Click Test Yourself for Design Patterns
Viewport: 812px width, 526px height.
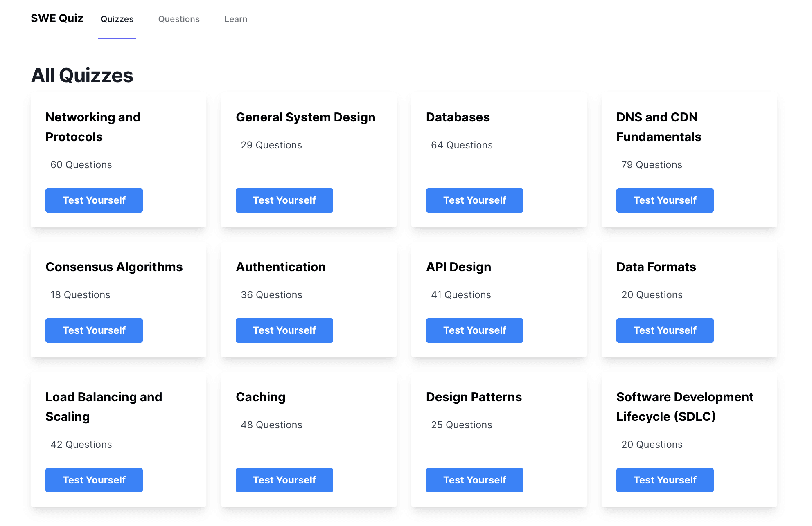(x=475, y=480)
